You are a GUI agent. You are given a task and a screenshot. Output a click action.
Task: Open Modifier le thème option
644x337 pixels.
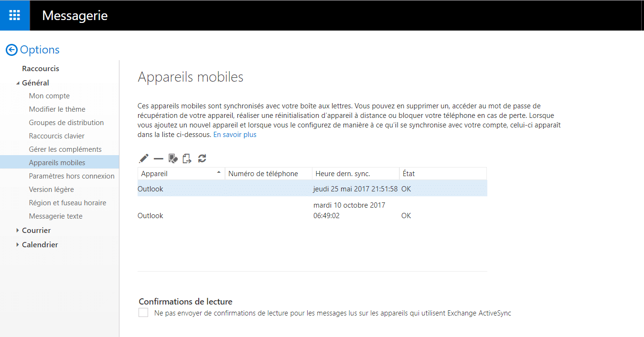(57, 109)
